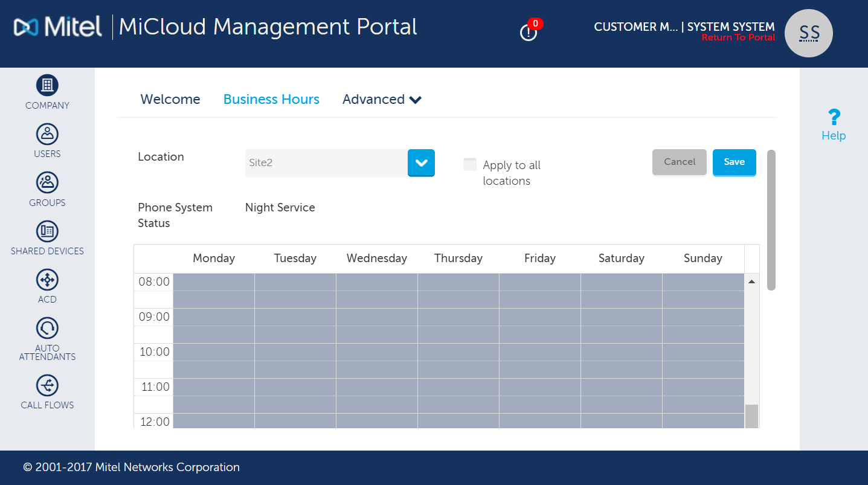Open the Auto Attendants icon
Viewport: 868px width, 485px height.
pyautogui.click(x=47, y=329)
